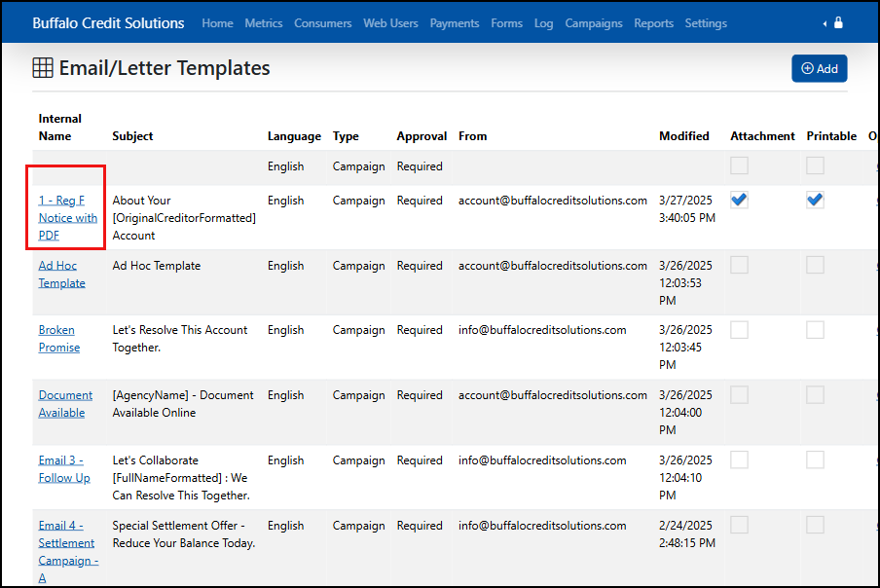
Task: Click the grid icon beside Email/Letter Templates
Action: point(43,68)
